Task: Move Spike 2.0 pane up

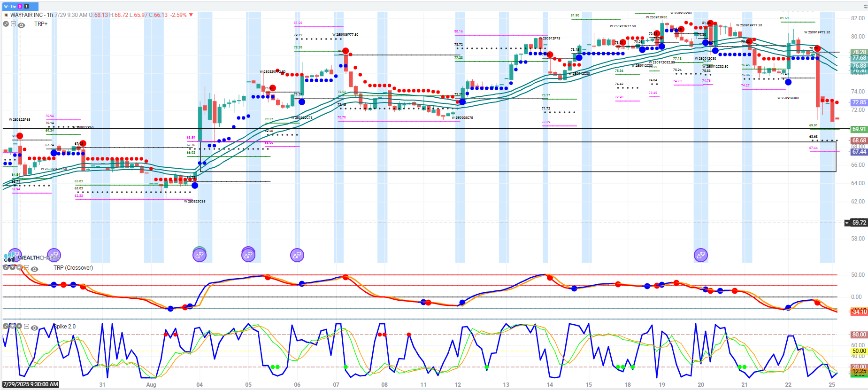Action: (x=19, y=326)
